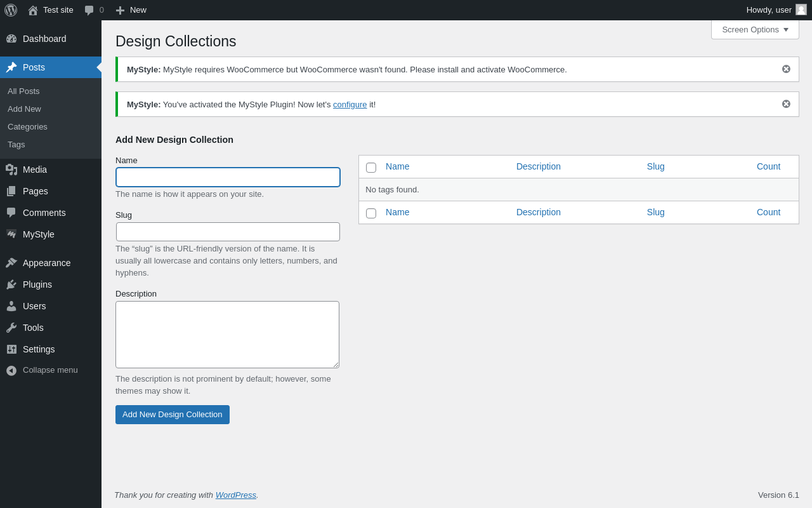Screen dimensions: 812x508
Task: Open the Test site home icon
Action: click(x=33, y=10)
